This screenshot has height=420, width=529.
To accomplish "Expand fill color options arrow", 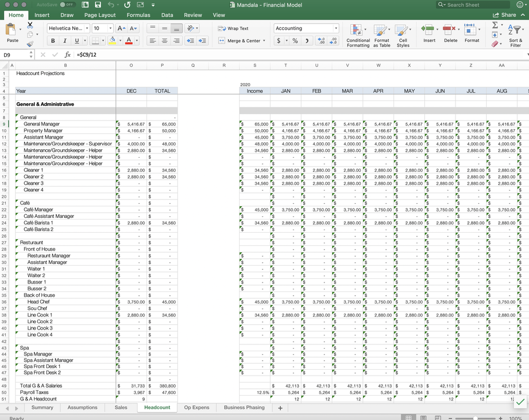I will click(x=120, y=41).
